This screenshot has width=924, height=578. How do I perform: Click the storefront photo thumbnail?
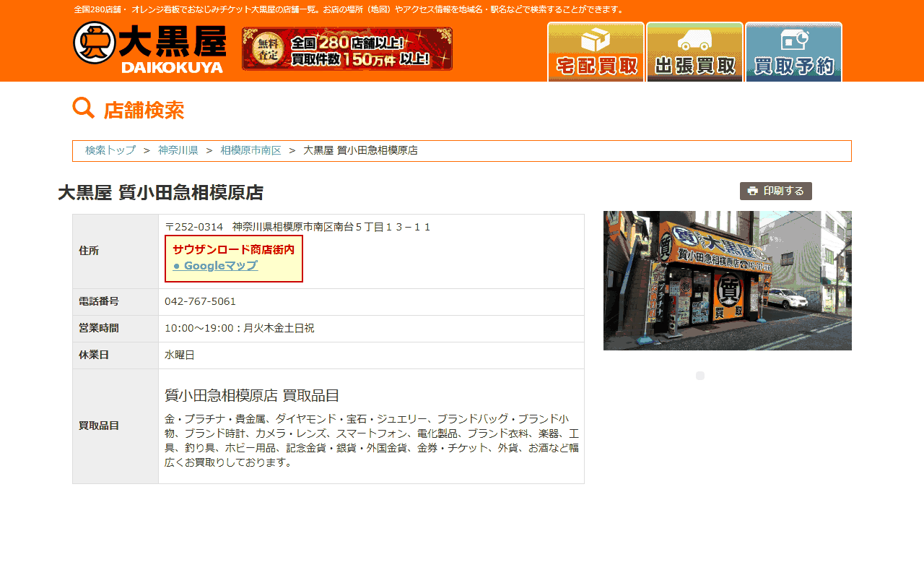[x=728, y=280]
